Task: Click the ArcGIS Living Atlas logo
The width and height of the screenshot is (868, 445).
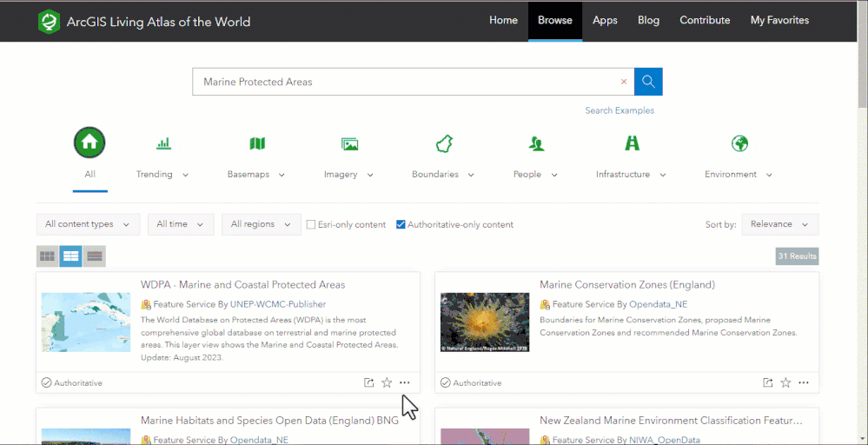Action: tap(49, 22)
